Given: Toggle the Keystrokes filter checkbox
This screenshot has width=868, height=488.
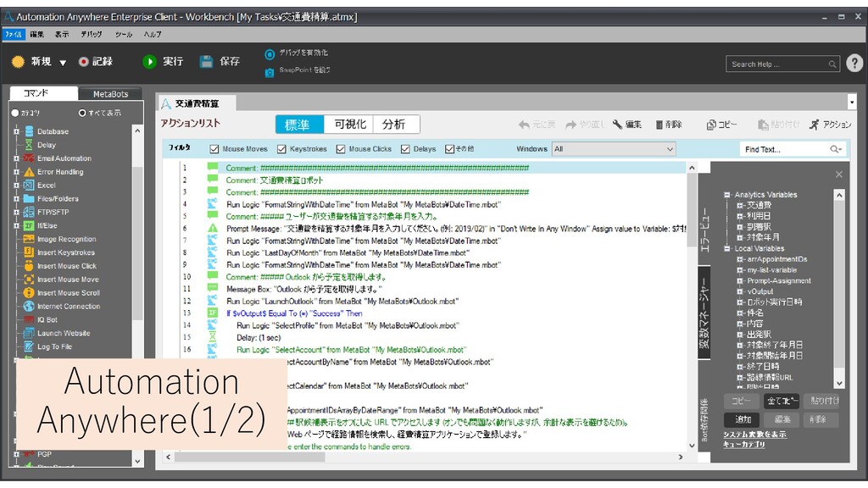Looking at the screenshot, I should [x=281, y=149].
